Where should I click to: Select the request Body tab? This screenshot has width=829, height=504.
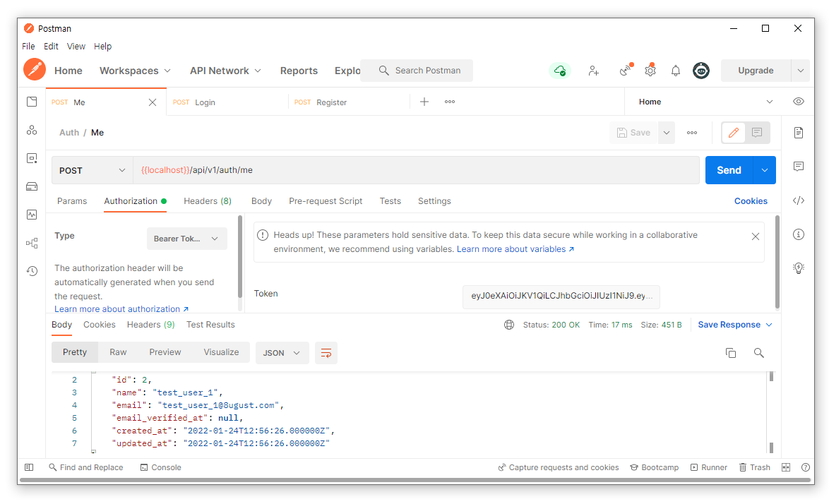[261, 201]
